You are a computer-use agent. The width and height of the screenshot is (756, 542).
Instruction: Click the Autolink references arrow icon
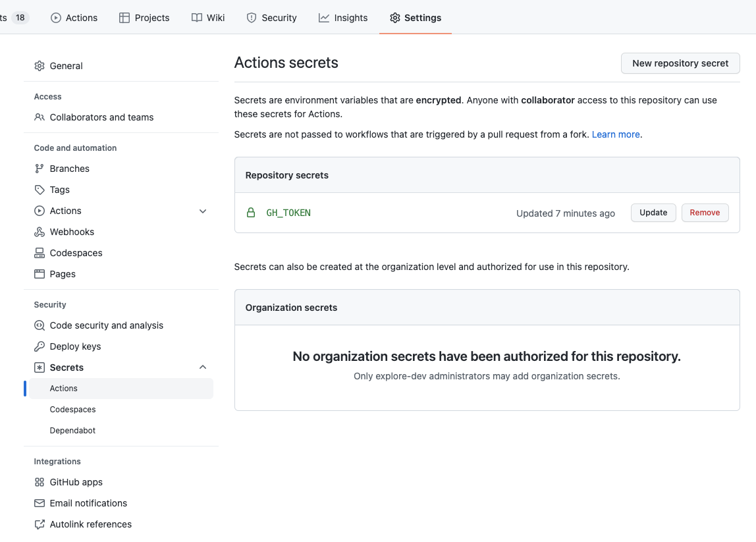pyautogui.click(x=40, y=524)
